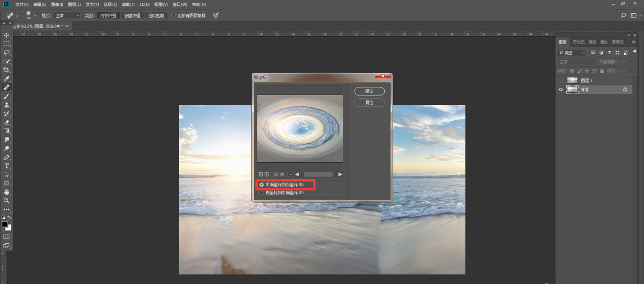The width and height of the screenshot is (644, 284).
Task: Select the Quick Selection tool
Action: [7, 61]
